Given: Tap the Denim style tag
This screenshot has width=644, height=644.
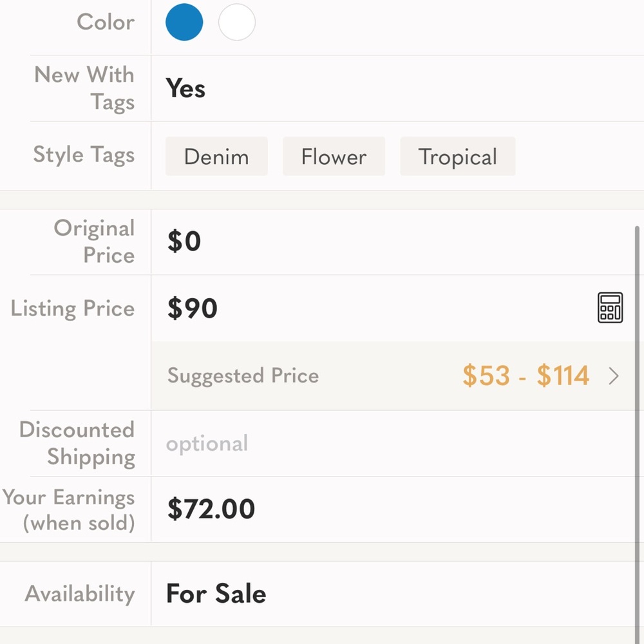Looking at the screenshot, I should click(x=216, y=156).
